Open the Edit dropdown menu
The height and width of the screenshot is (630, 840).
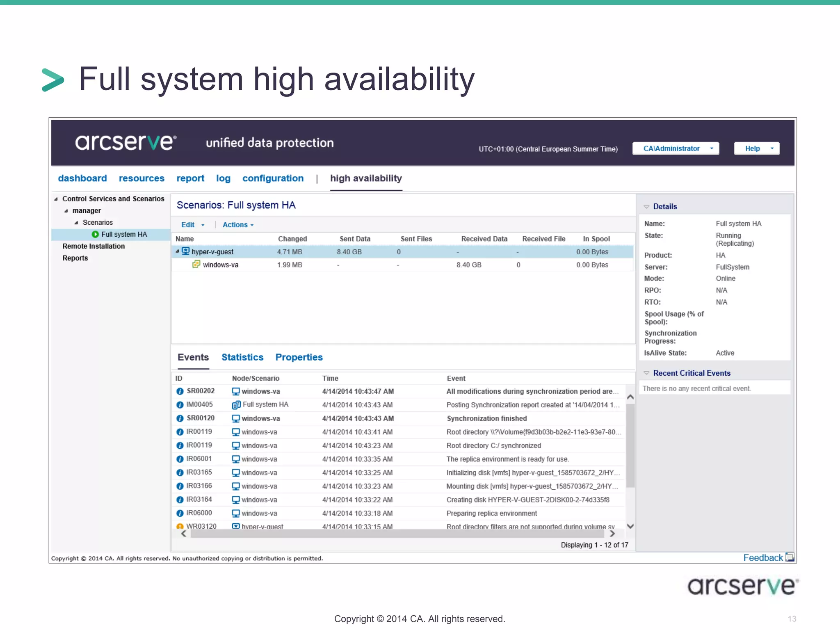pos(193,225)
